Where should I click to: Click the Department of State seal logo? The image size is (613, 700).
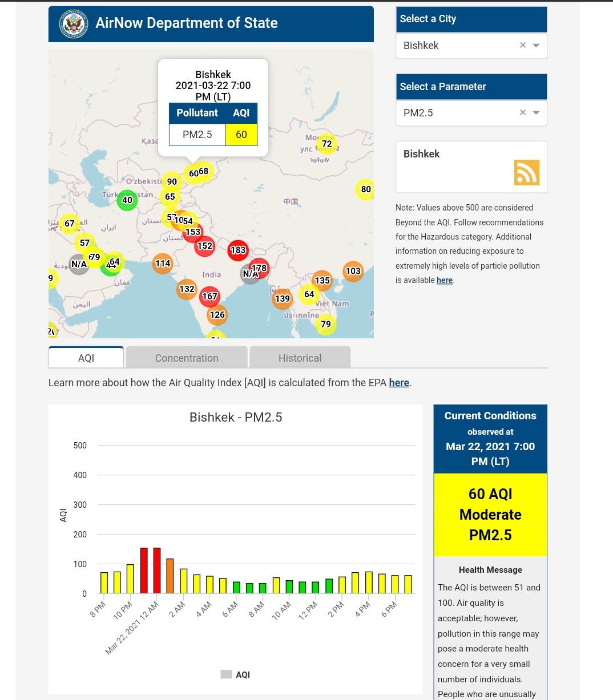(74, 24)
